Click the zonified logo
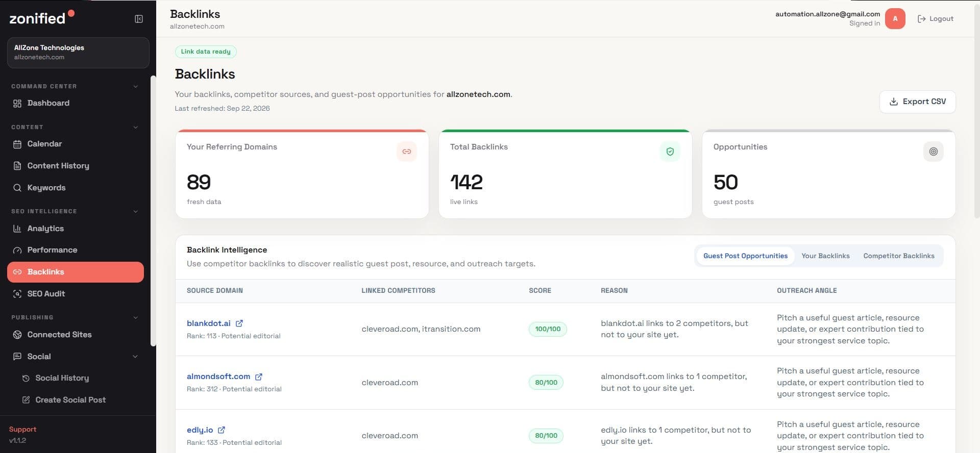This screenshot has width=980, height=453. 41,18
